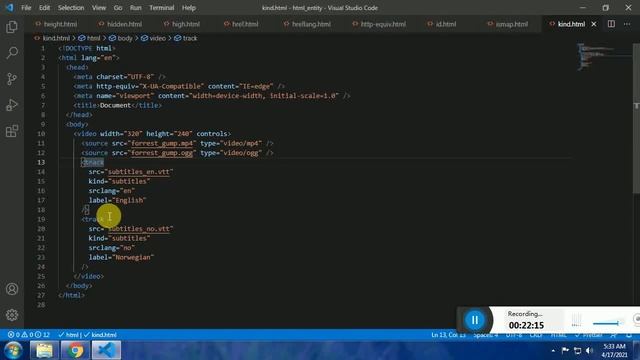Close the kind.html tab

tap(594, 24)
